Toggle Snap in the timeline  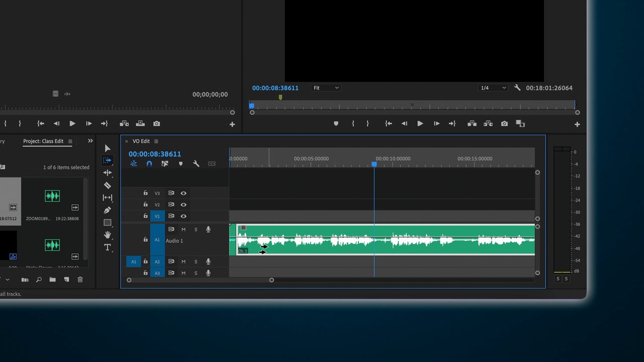[x=149, y=163]
